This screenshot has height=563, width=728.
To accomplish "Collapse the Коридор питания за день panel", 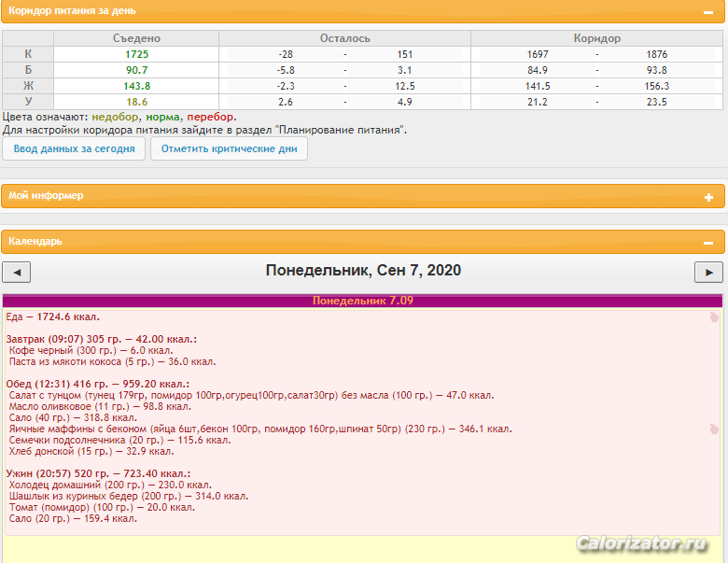I will (708, 11).
